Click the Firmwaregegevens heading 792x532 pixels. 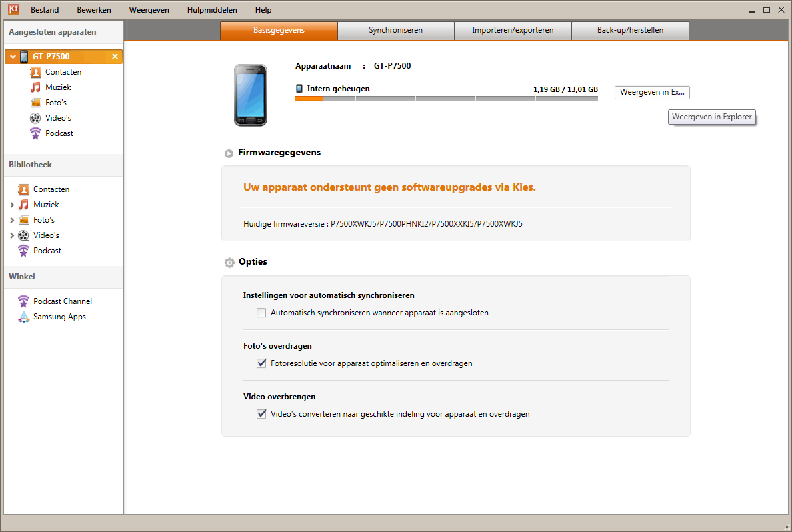coord(279,153)
